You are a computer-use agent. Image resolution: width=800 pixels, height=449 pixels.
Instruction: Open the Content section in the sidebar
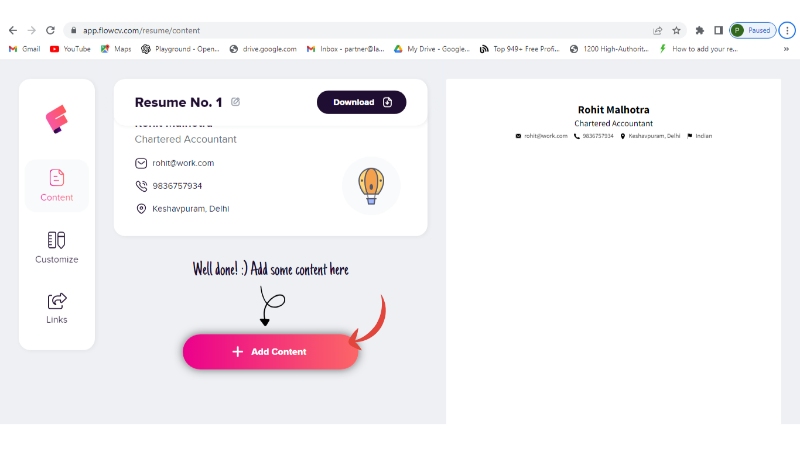coord(57,185)
